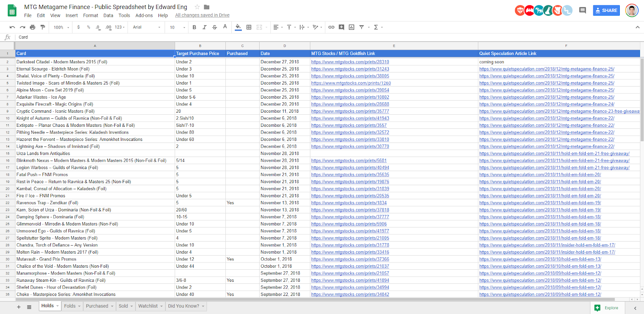The height and width of the screenshot is (314, 644).
Task: Click the insert link icon
Action: [331, 27]
